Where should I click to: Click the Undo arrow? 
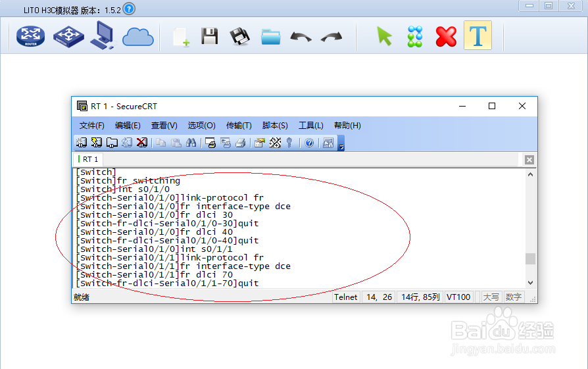point(301,37)
